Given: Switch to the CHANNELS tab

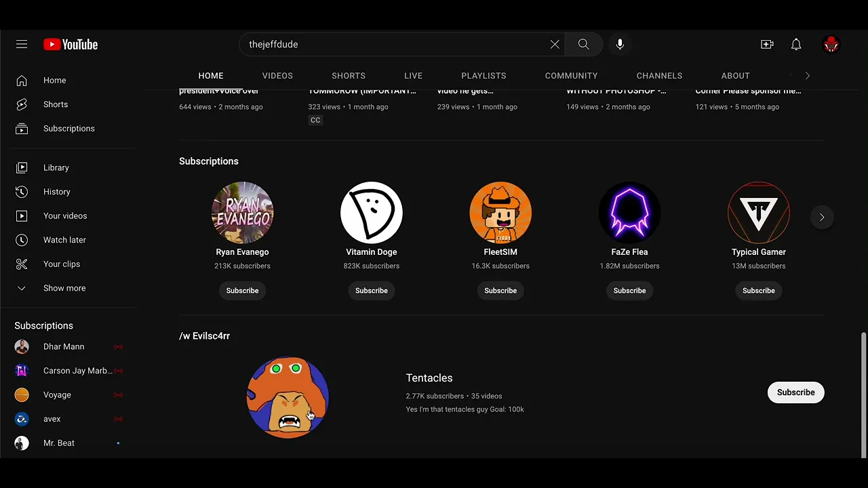Looking at the screenshot, I should [659, 76].
